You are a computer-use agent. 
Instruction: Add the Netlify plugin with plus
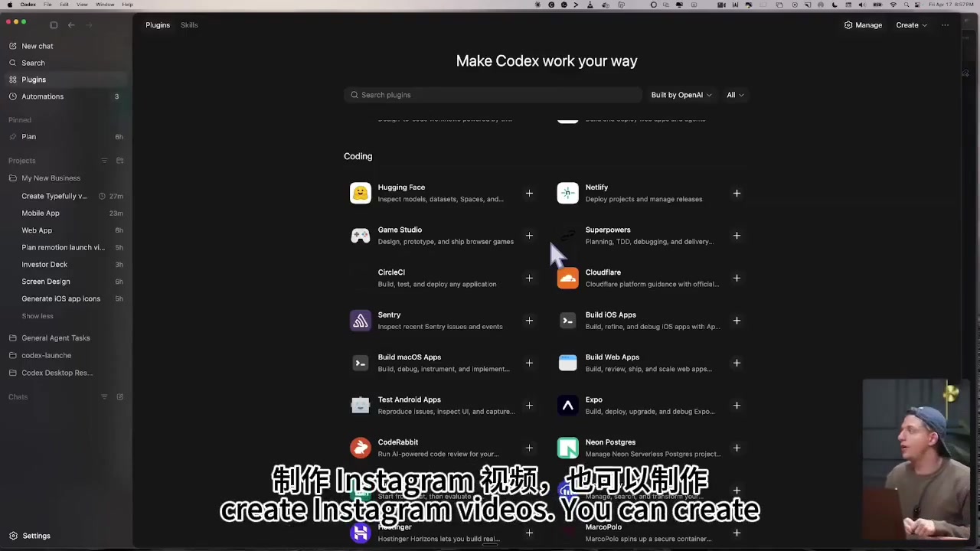[x=737, y=193]
